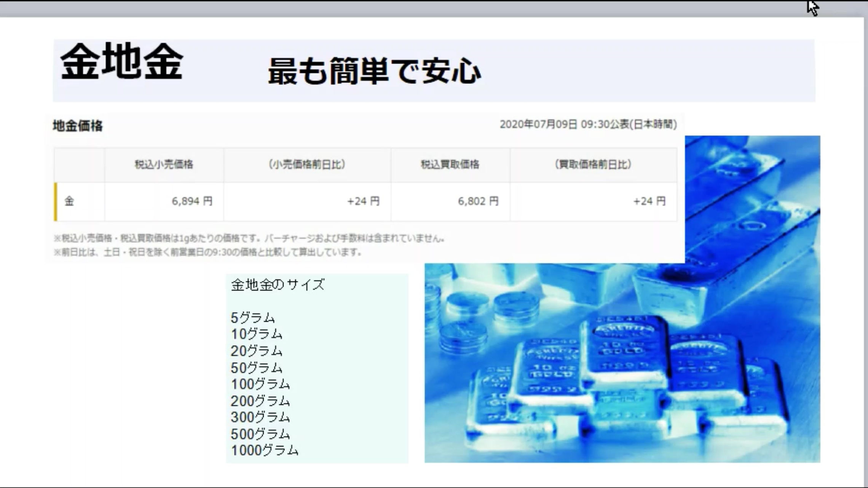Click the +24 円 buyback price change cell
Image resolution: width=868 pixels, height=488 pixels.
pyautogui.click(x=594, y=201)
